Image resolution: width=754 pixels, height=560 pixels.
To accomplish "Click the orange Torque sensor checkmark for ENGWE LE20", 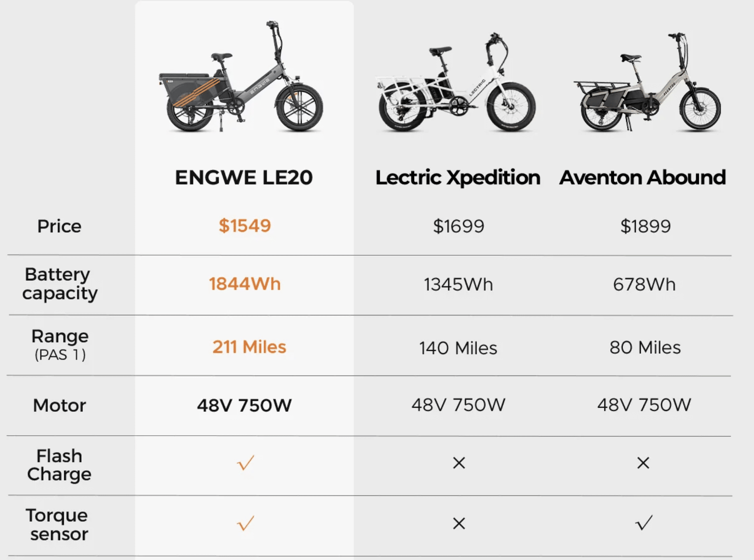I will point(246,523).
